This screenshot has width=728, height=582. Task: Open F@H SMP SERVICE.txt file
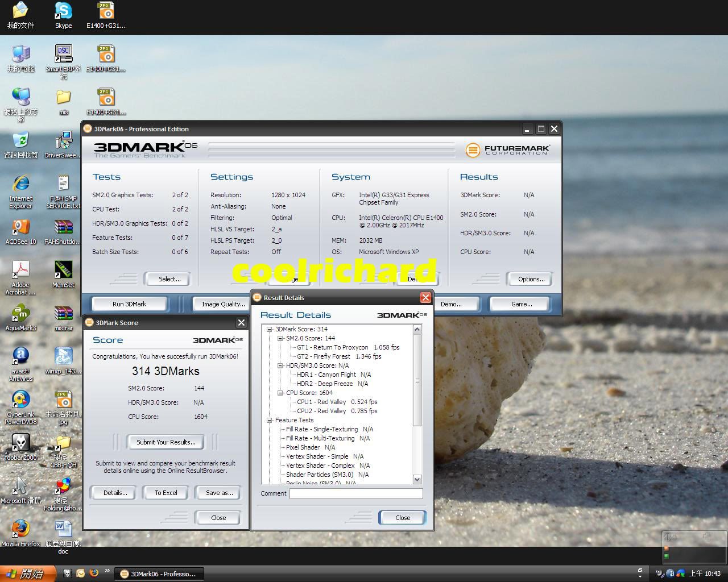(63, 192)
